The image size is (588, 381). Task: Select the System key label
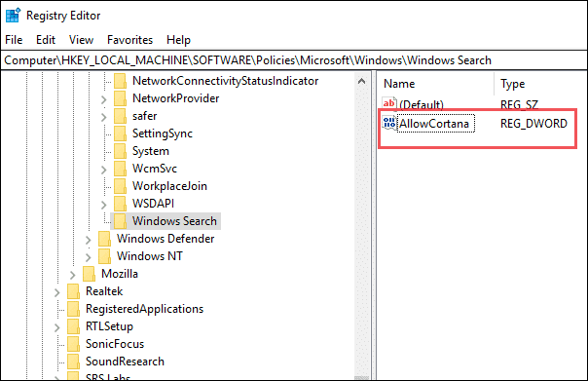pos(151,151)
